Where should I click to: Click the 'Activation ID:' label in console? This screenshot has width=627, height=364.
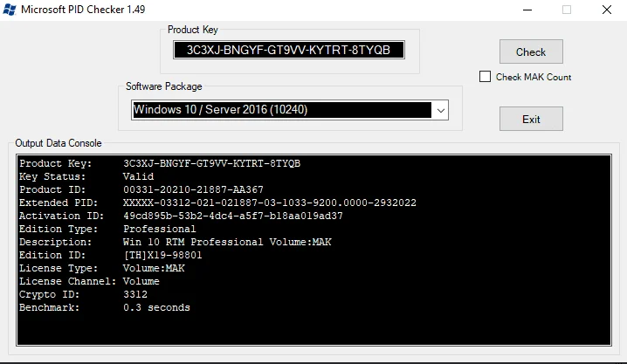pyautogui.click(x=61, y=216)
